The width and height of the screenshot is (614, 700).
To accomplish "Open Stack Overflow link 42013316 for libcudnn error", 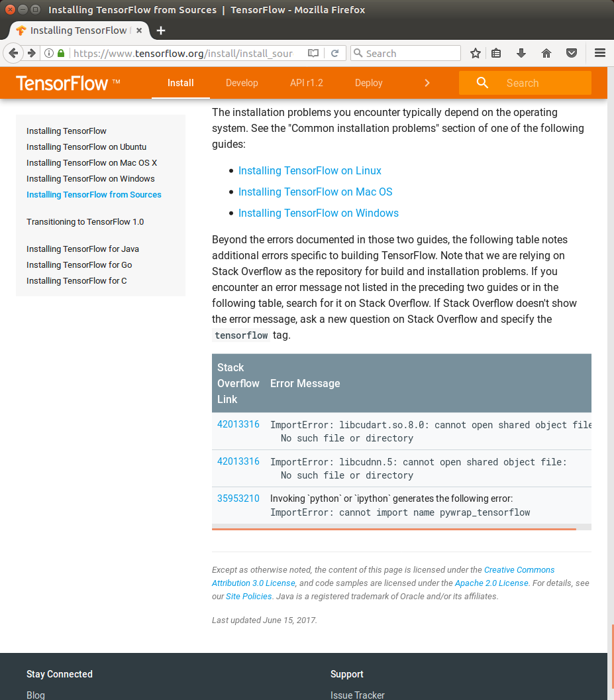I will pyautogui.click(x=238, y=461).
